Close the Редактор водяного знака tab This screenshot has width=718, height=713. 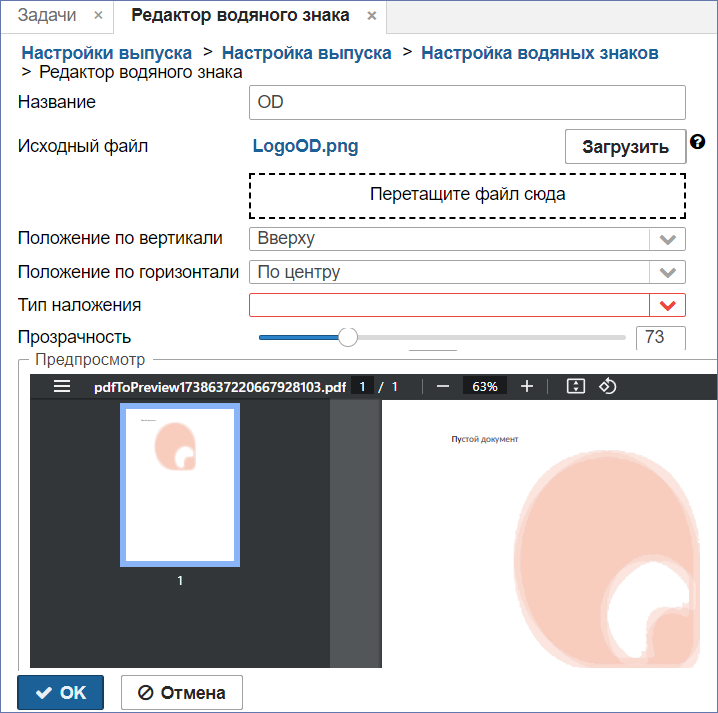[372, 16]
